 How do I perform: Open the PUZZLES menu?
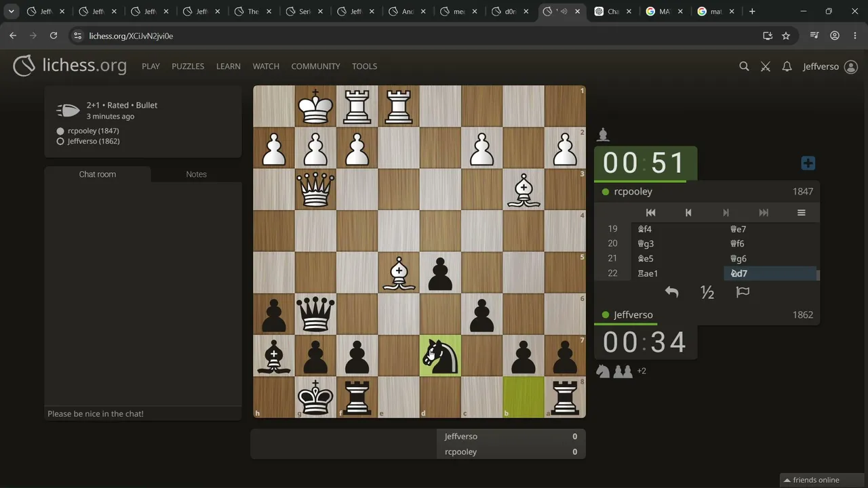tap(188, 66)
